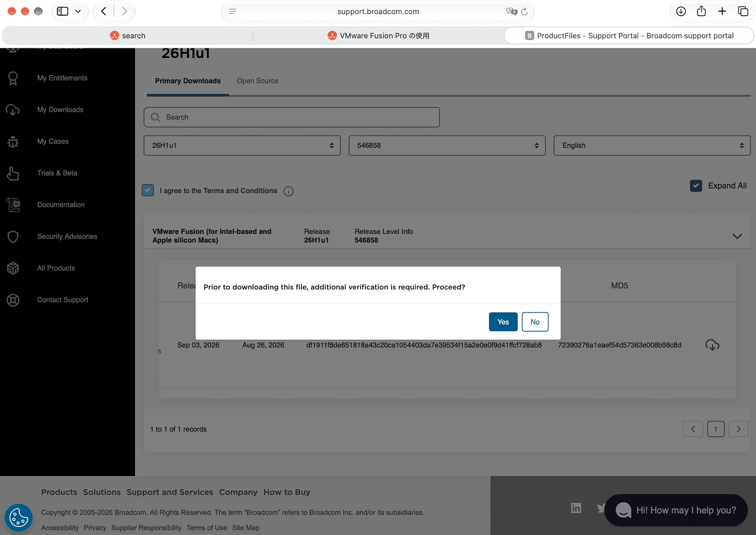Switch to VMware Fusion Pro browser tab

pos(379,35)
